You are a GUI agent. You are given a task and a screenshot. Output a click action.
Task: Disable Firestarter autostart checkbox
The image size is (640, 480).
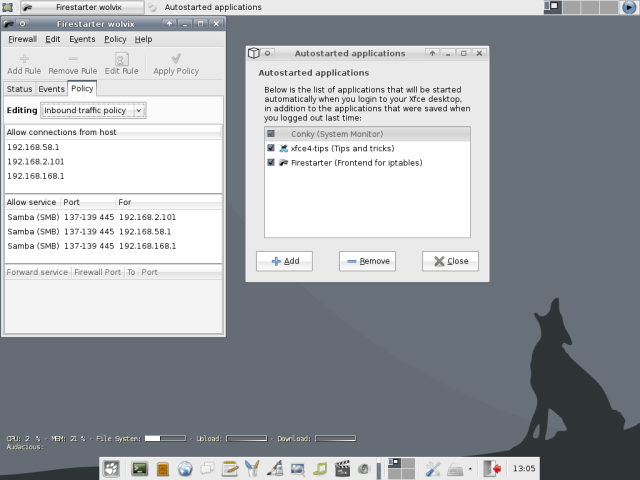(271, 162)
